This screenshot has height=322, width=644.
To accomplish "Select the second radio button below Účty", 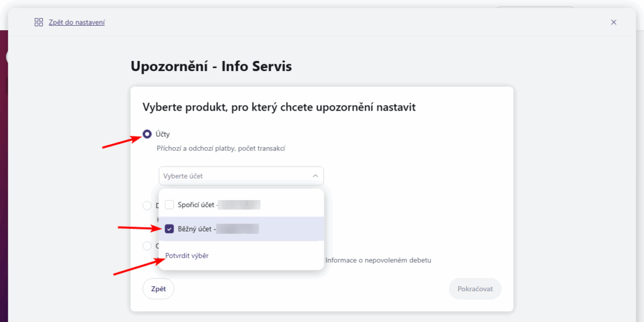I will pyautogui.click(x=147, y=205).
